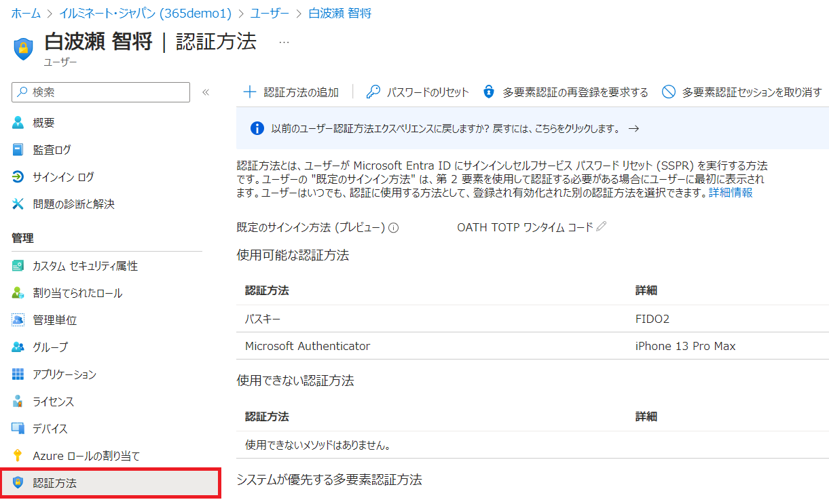Click the 割り当てられたロール icon
829x504 pixels.
18,293
